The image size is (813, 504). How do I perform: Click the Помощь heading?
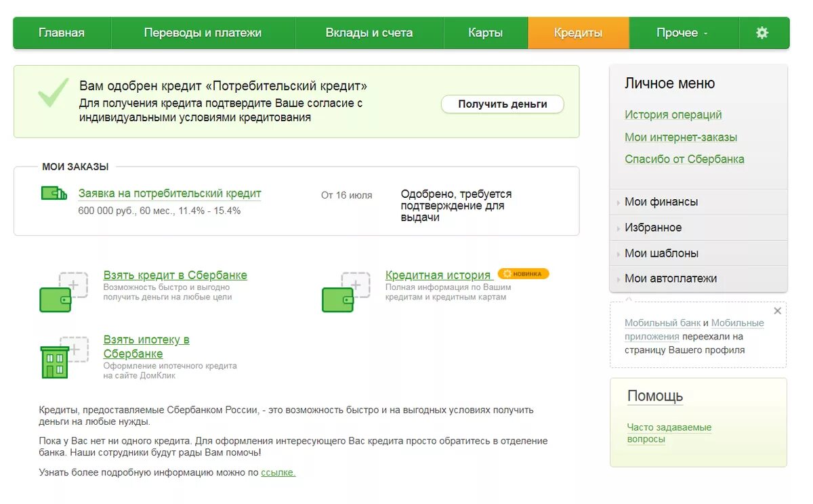(654, 396)
